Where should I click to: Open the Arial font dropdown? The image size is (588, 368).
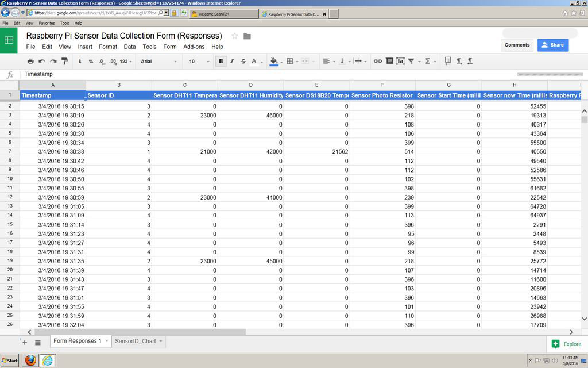tap(158, 61)
